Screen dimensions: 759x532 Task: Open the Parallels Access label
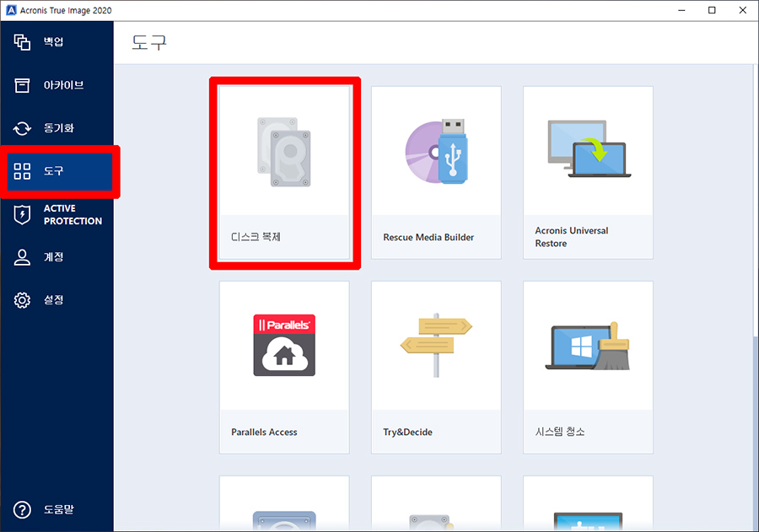pos(264,432)
